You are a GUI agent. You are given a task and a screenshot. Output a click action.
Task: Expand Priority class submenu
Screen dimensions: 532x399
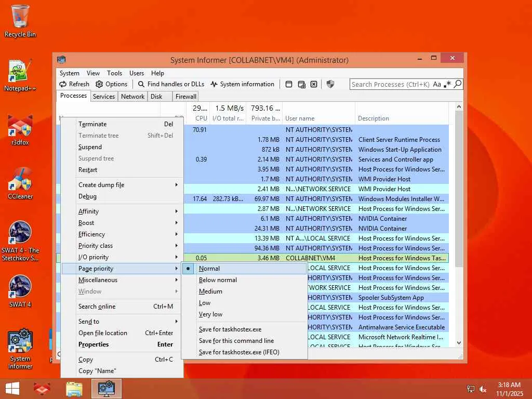pyautogui.click(x=122, y=246)
